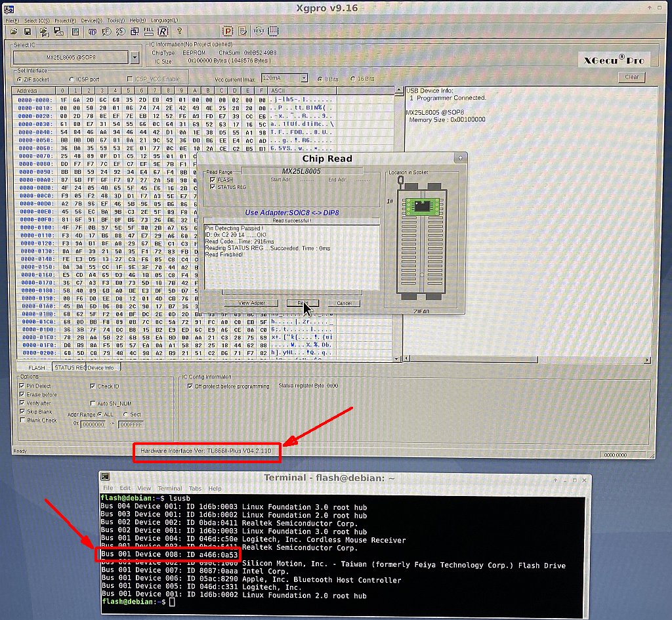Click the R read chip icon
Screen dimensions: 672x620
[x=163, y=31]
